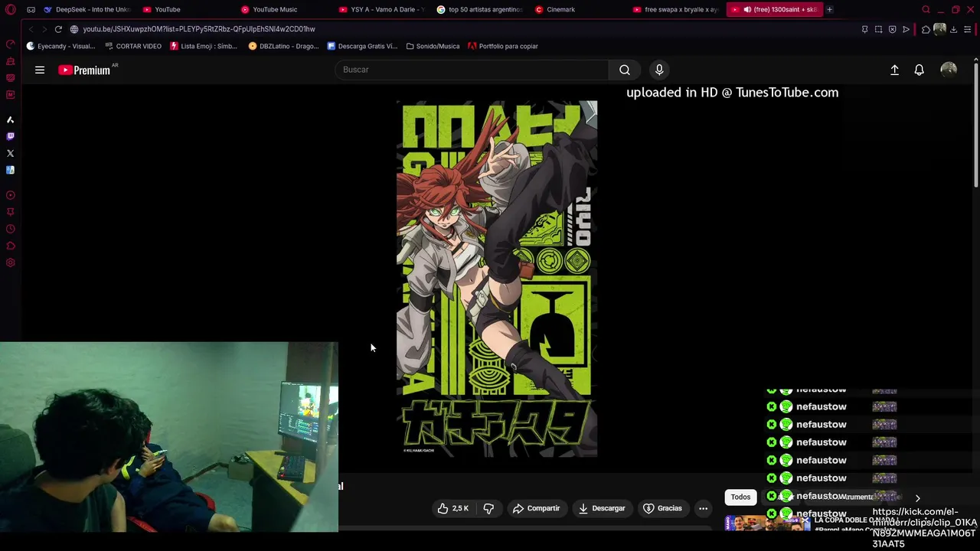Go back to the previous page
The height and width of the screenshot is (551, 980).
coord(31,29)
